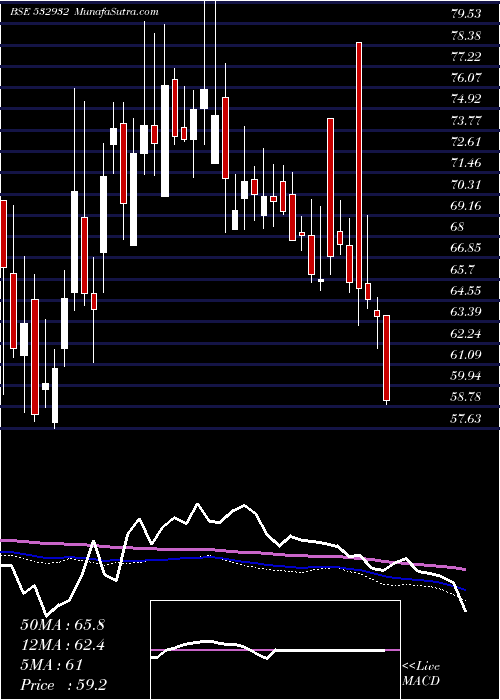This screenshot has height=700, width=500.
Task: Click the 74.92 price axis label
Action: click(x=466, y=99)
